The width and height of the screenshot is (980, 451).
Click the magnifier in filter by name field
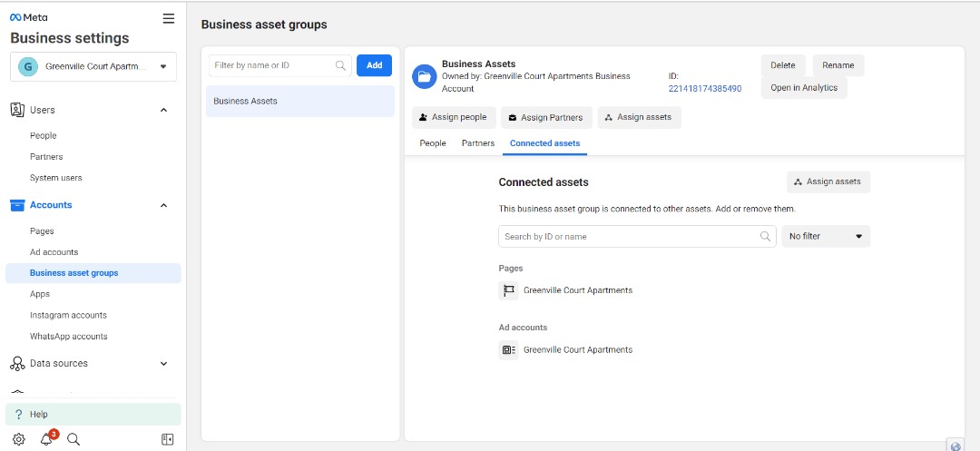pos(340,65)
